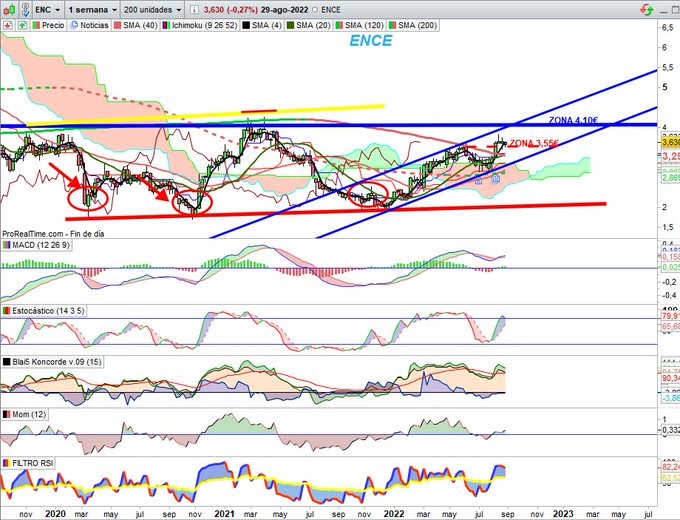680x520 pixels.
Task: Click the 2020 year label on time axis
Action: (x=55, y=513)
